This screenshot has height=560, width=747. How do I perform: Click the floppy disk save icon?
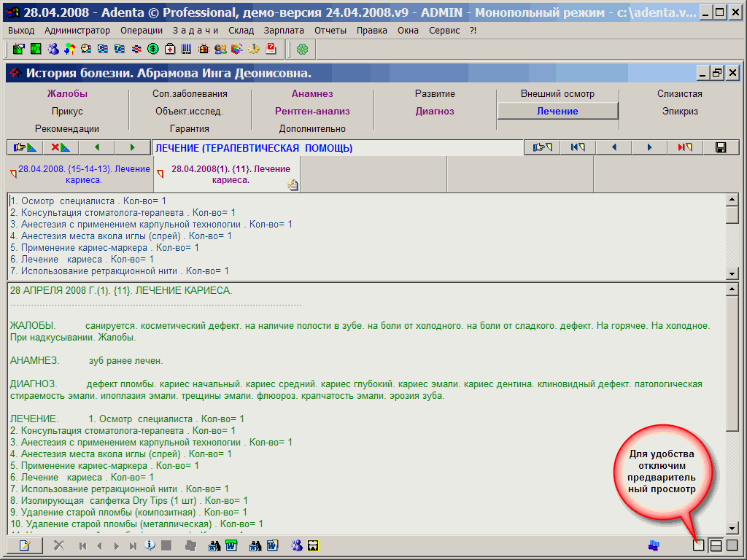point(721,147)
